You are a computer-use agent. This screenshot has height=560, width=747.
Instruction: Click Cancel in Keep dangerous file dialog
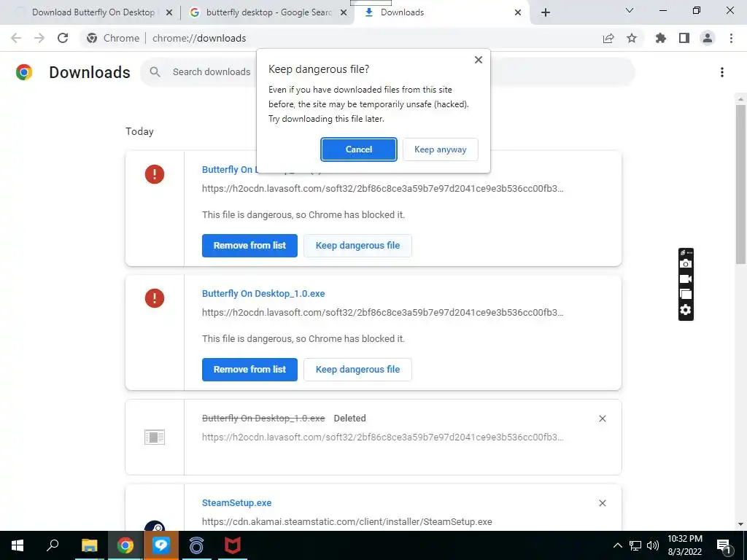coord(358,149)
